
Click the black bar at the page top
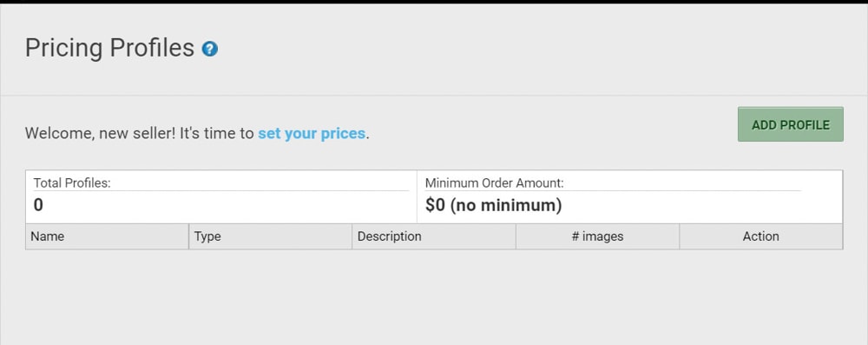tap(434, 2)
